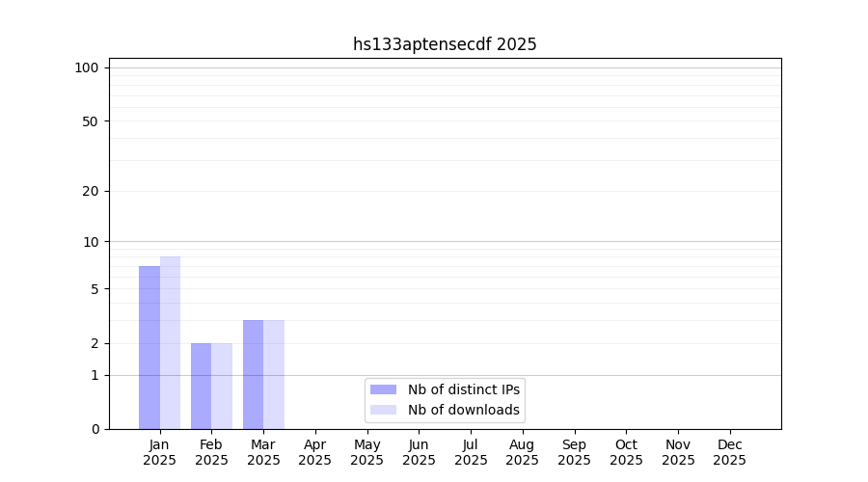Viewport: 868px width, 482px height.
Task: Select the February downloads bar
Action: (222, 386)
